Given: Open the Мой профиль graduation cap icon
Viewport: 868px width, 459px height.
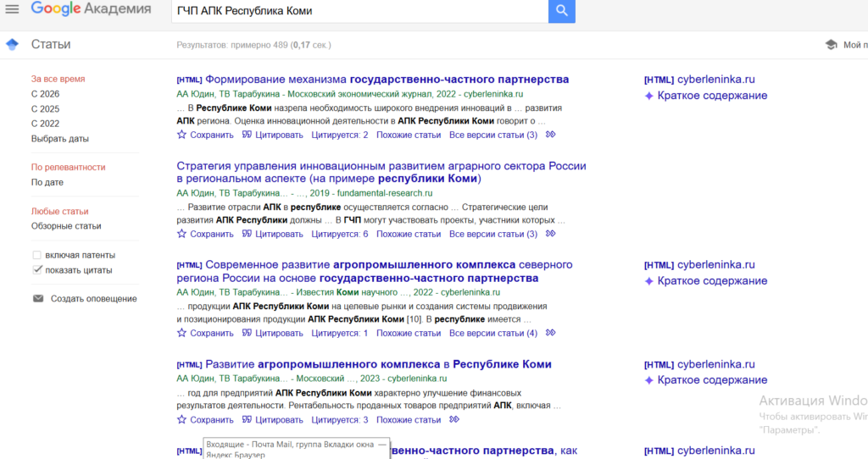Looking at the screenshot, I should click(x=831, y=45).
